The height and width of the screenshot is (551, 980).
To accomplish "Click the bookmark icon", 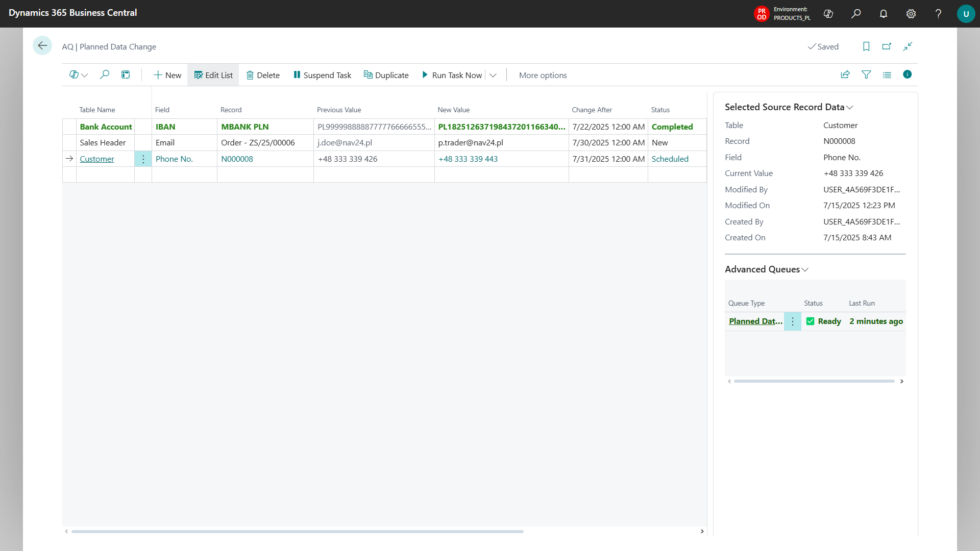I will point(866,46).
